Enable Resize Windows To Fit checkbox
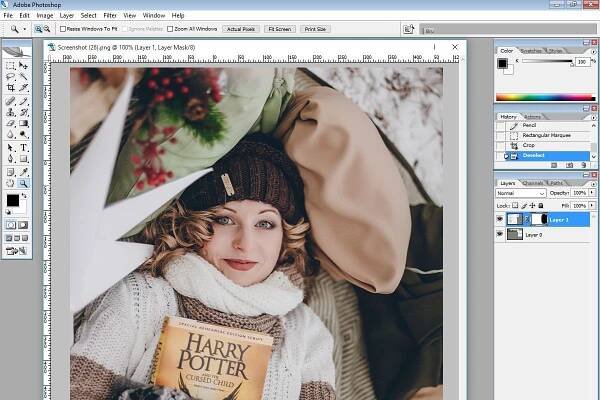Image resolution: width=600 pixels, height=400 pixels. [63, 30]
